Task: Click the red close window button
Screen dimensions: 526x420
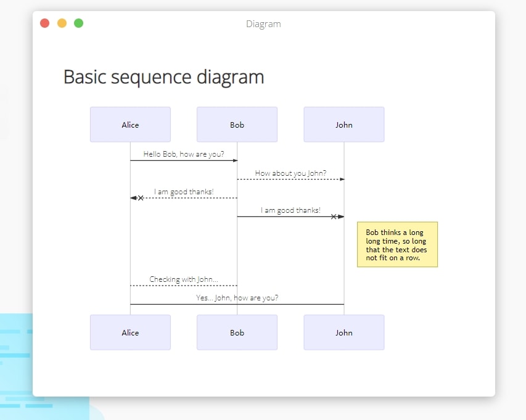Action: (x=44, y=23)
